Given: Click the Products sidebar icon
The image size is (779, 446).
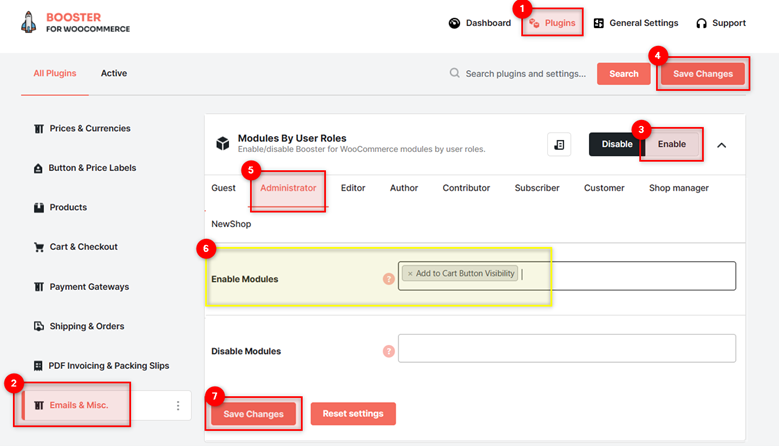Looking at the screenshot, I should [39, 208].
